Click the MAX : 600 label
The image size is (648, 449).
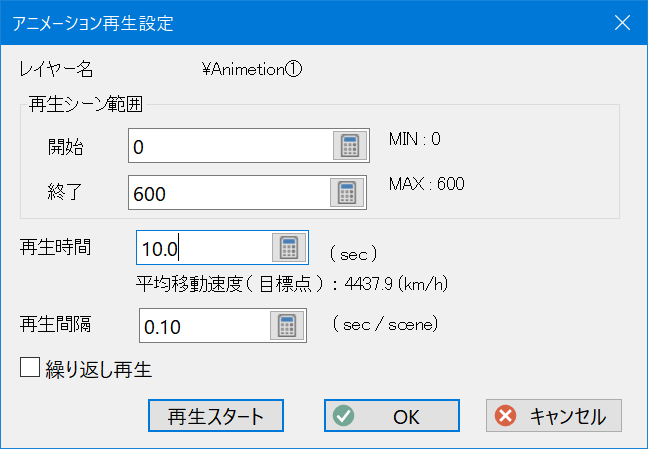click(426, 184)
